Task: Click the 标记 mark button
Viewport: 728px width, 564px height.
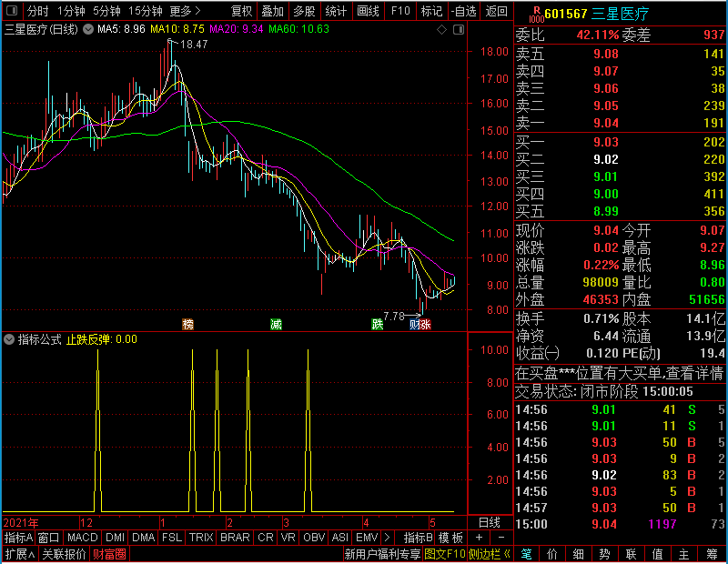Action: [x=431, y=11]
